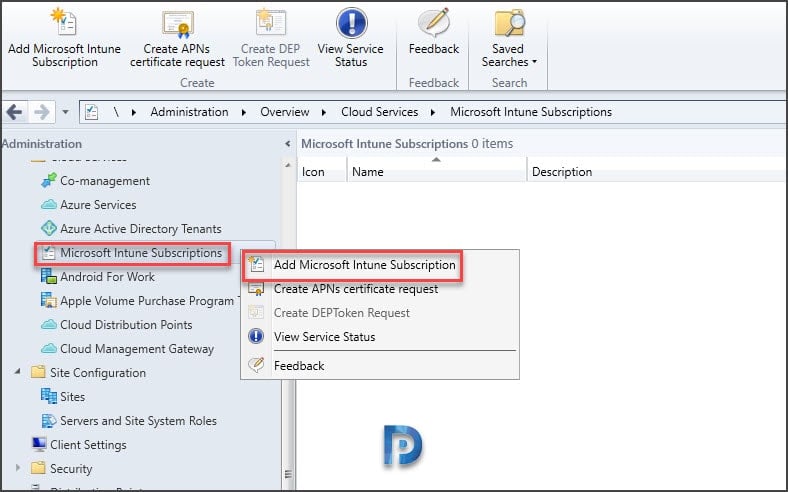Collapse the Administration navigation pane

tap(287, 144)
